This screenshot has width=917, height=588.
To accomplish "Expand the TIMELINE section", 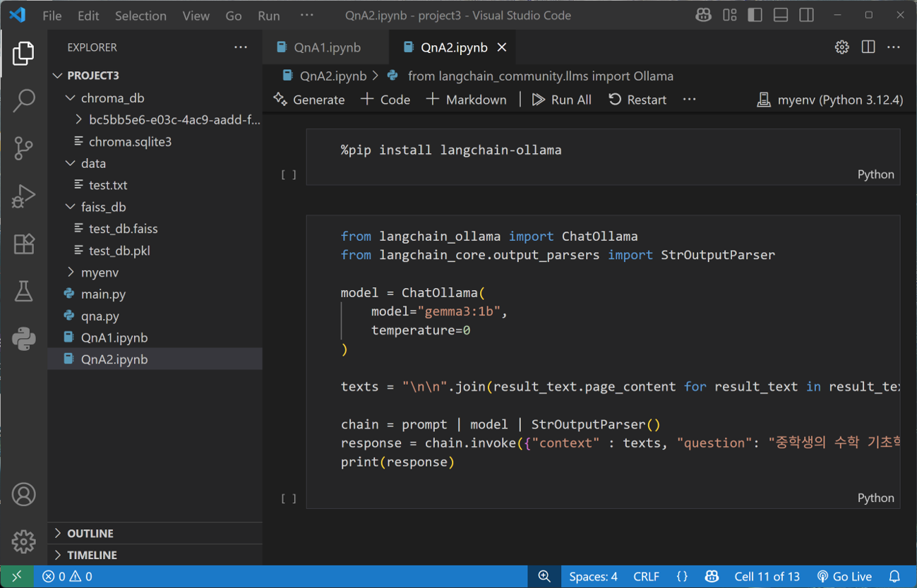I will click(x=155, y=555).
